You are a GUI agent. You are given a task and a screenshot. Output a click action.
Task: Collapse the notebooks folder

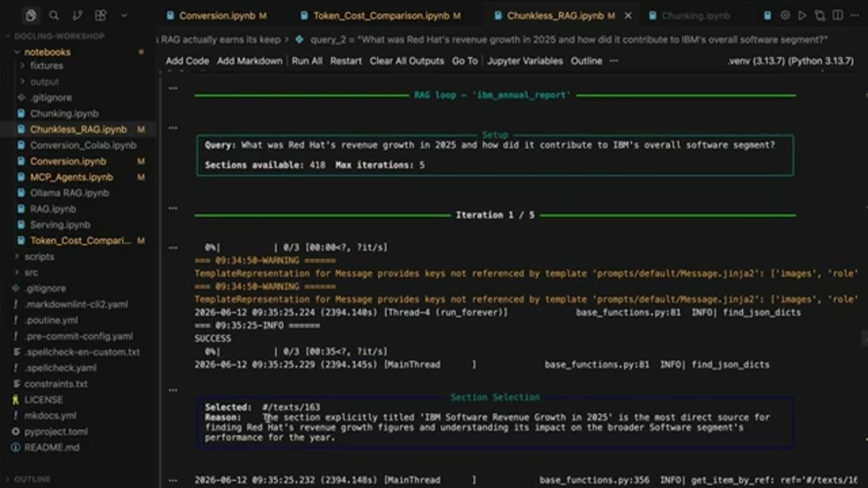(47, 52)
